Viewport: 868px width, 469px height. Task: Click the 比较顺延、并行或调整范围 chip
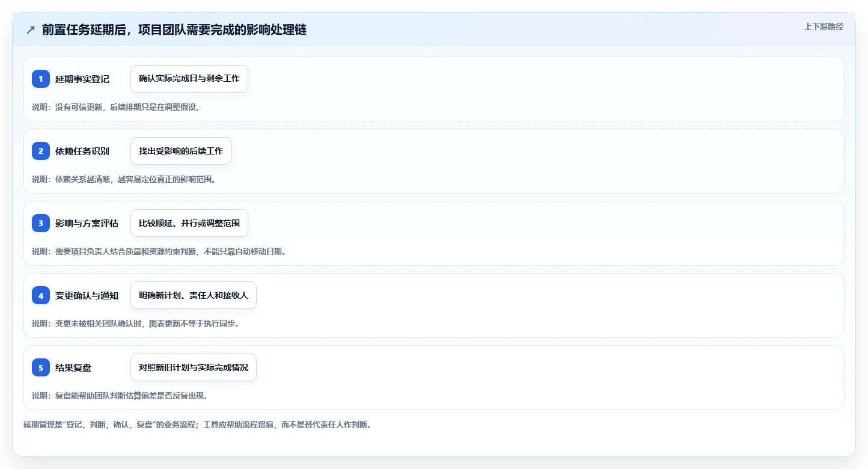[189, 223]
